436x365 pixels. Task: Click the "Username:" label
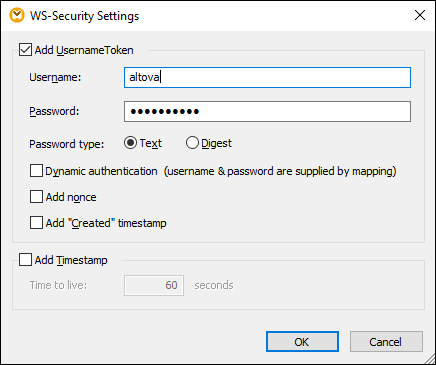click(55, 77)
